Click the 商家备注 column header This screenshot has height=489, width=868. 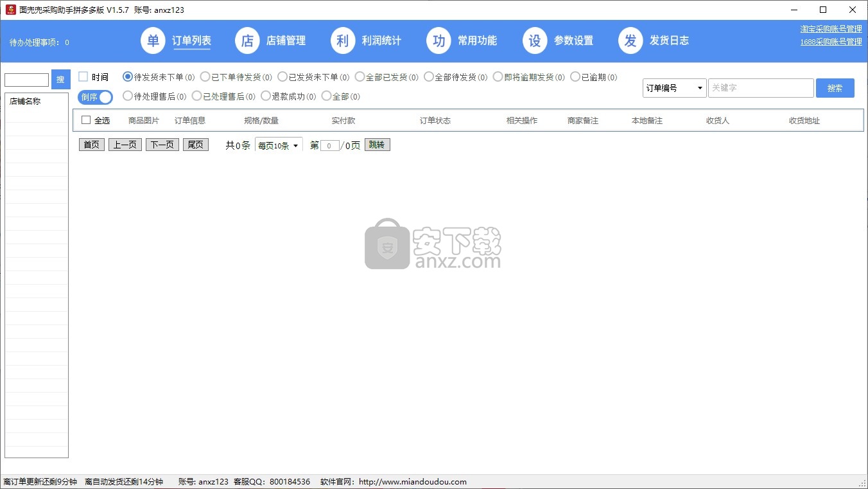pos(583,120)
